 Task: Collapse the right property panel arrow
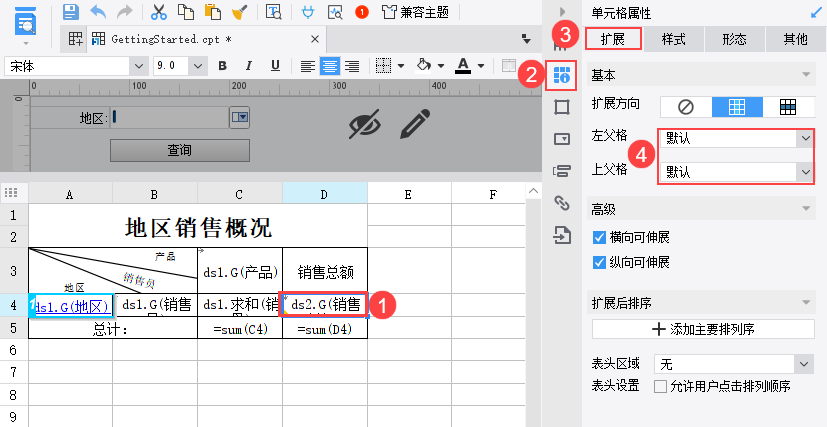point(562,12)
